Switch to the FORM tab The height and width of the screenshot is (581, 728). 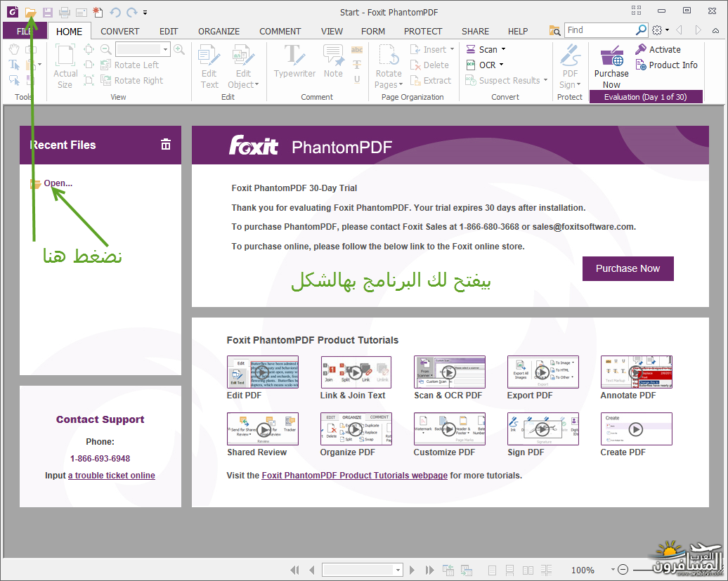coord(373,31)
